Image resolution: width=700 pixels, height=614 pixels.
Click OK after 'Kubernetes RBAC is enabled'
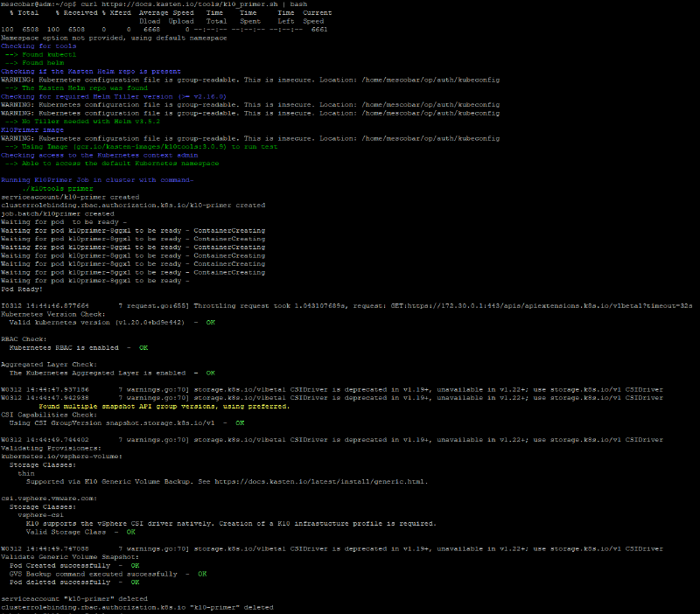[143, 347]
